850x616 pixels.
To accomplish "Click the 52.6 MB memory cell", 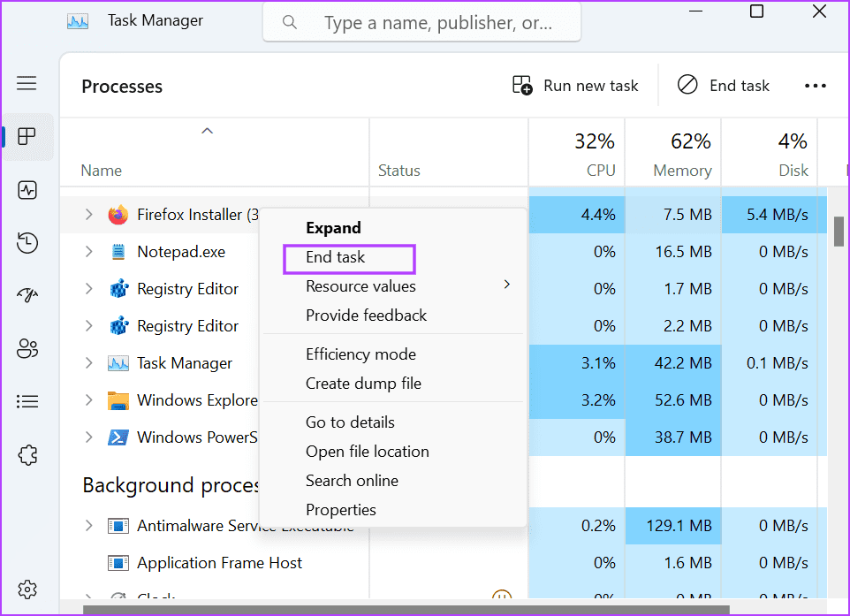I will (673, 400).
